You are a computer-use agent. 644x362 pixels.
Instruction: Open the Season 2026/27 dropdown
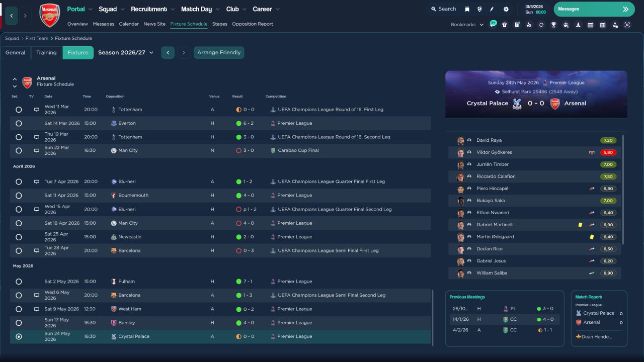[126, 53]
